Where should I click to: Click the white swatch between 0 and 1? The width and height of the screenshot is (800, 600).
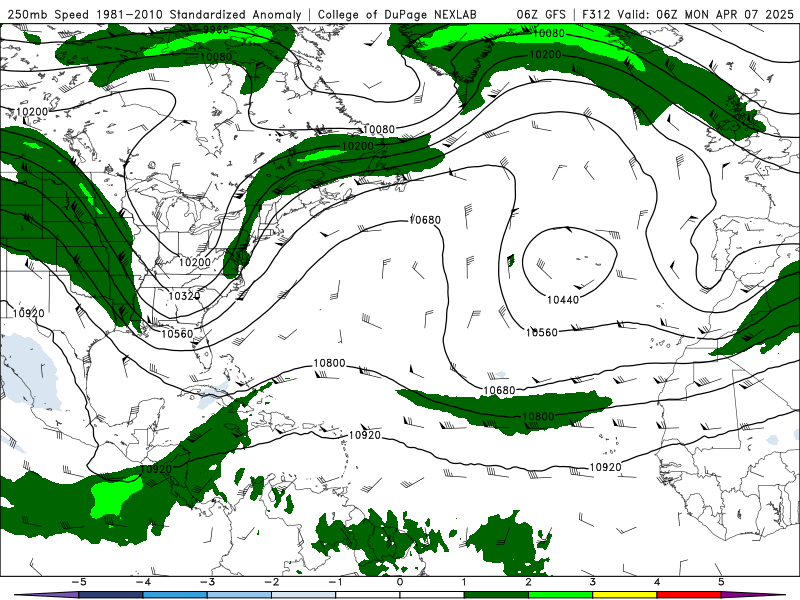click(x=432, y=595)
